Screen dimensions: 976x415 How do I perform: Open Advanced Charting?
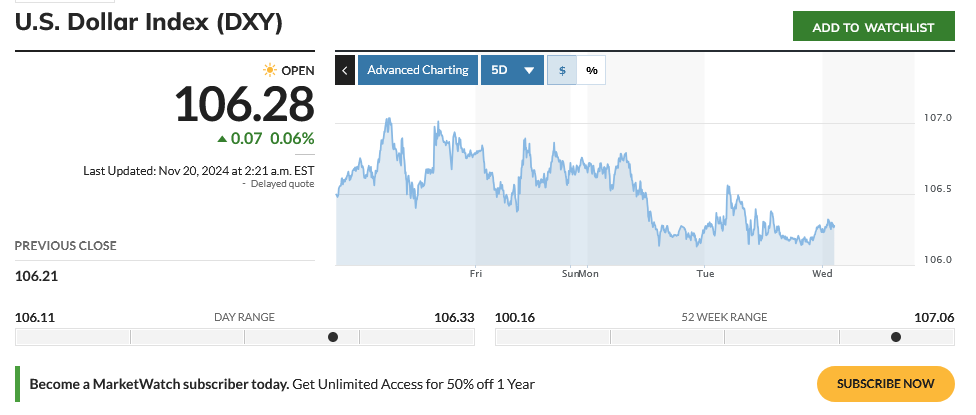[417, 70]
